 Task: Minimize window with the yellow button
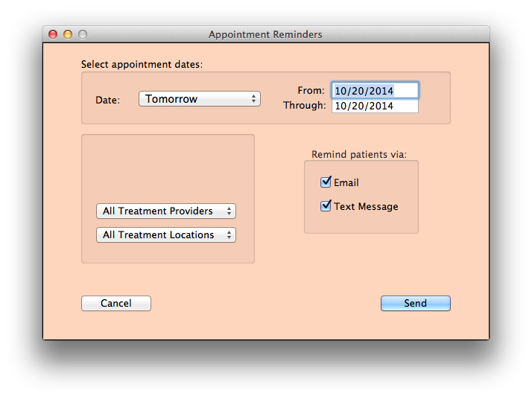tap(68, 34)
